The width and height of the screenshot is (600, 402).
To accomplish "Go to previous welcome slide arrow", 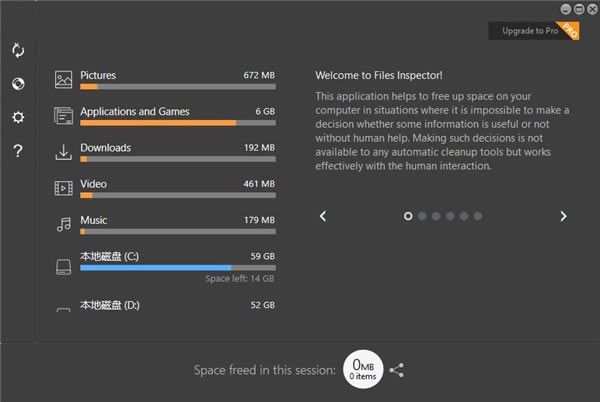I will click(323, 216).
